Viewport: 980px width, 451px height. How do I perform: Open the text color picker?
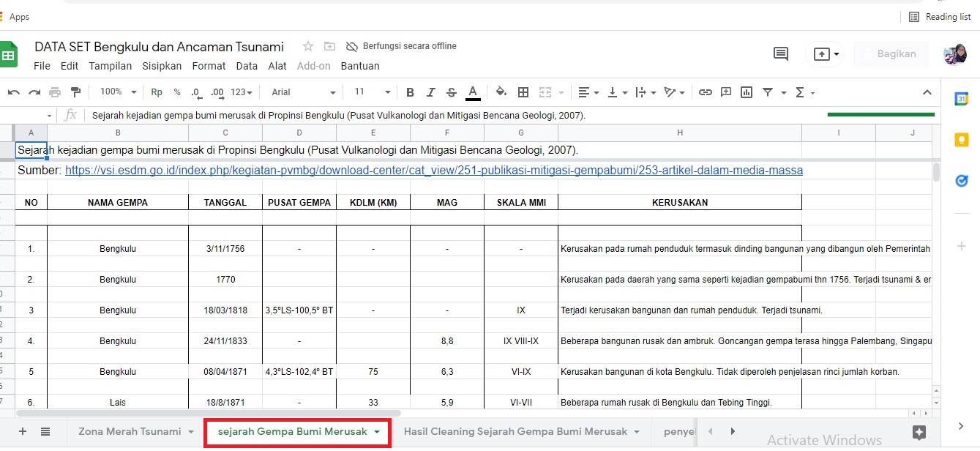coord(473,92)
